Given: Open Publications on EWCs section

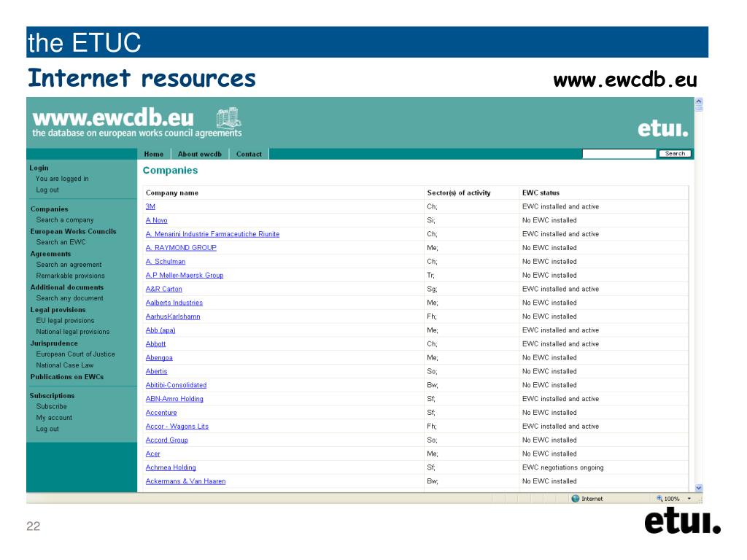Looking at the screenshot, I should coord(66,376).
